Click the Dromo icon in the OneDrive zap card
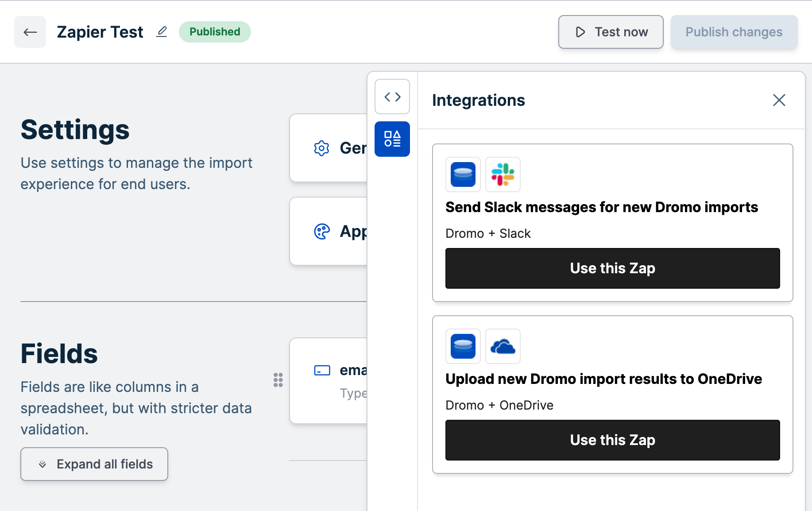 463,346
